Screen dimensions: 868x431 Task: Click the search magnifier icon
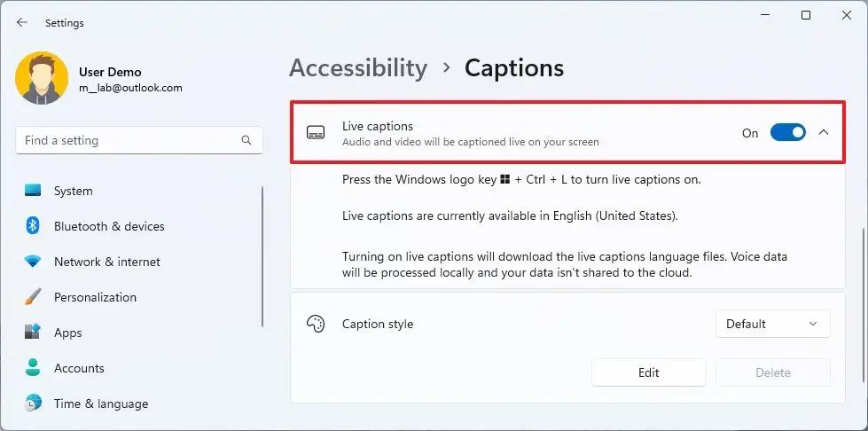tap(246, 140)
